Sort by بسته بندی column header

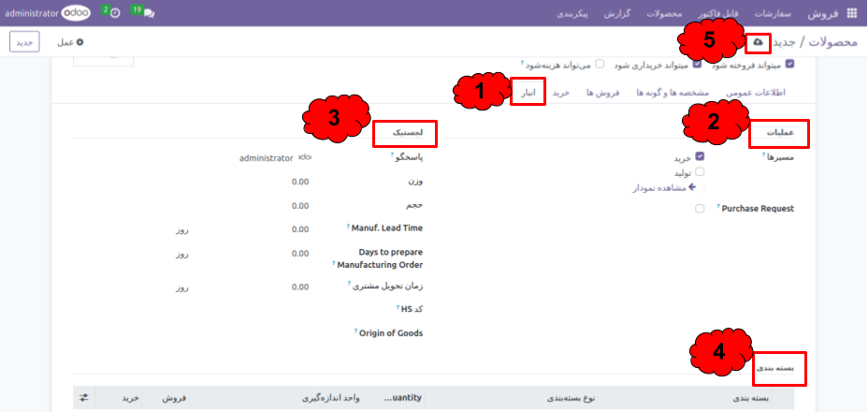(752, 398)
